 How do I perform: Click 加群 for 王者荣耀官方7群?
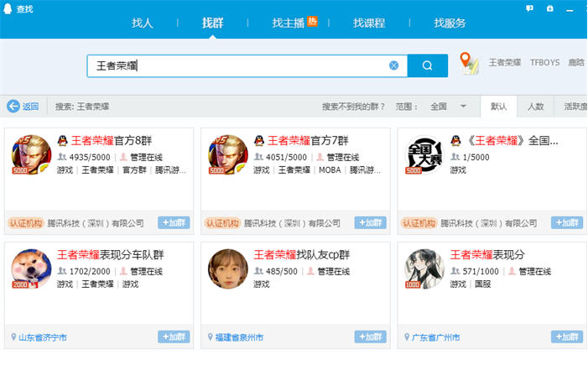click(x=370, y=223)
